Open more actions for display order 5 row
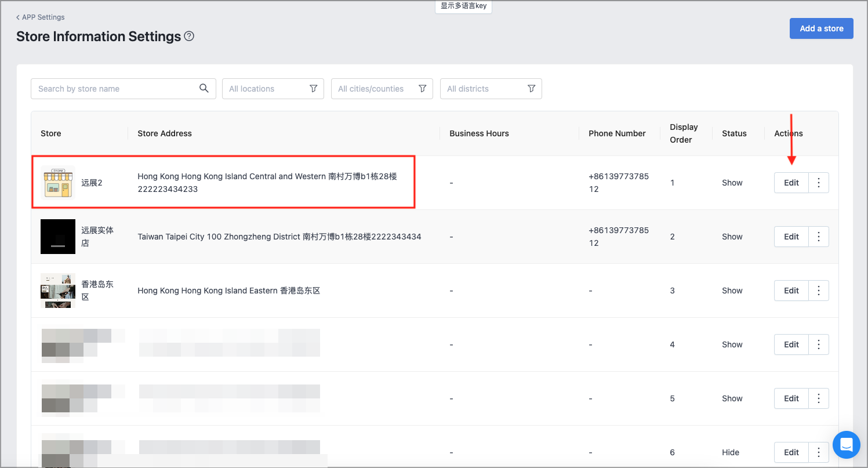This screenshot has width=868, height=468. (819, 398)
